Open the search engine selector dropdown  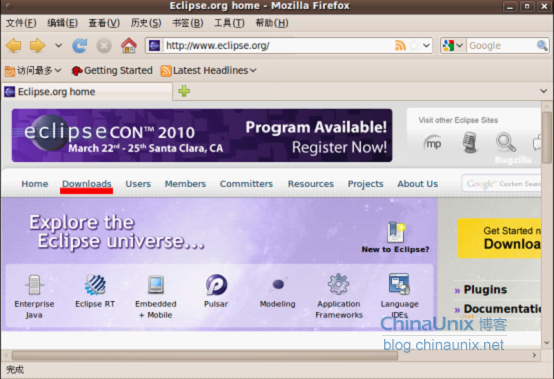453,46
